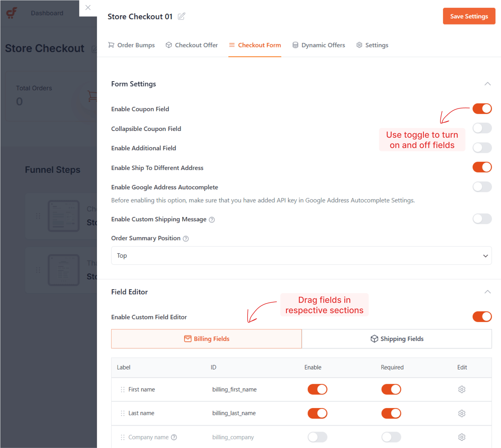Click second funnel step thumbnail
The width and height of the screenshot is (501, 448).
point(64,270)
